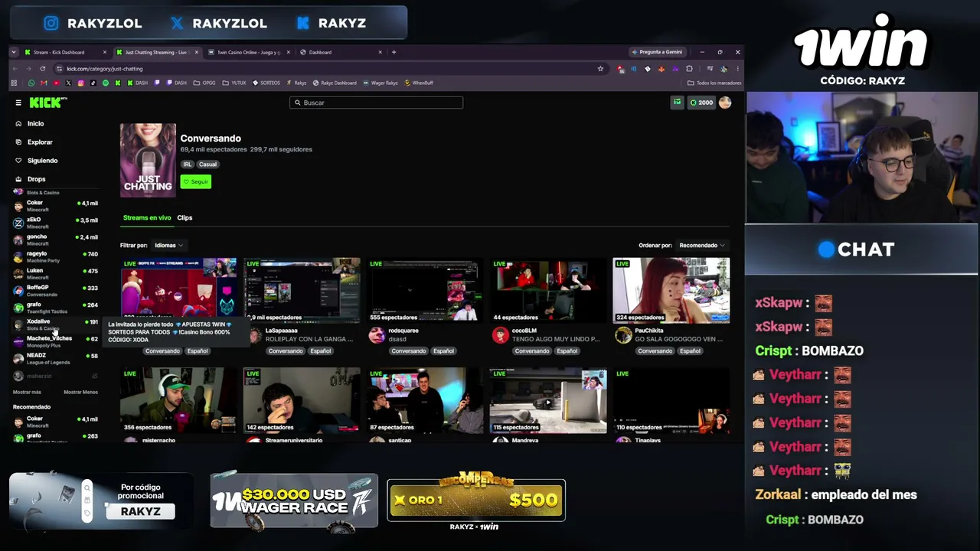Open the Siguiendo following list
The height and width of the screenshot is (551, 980).
(x=37, y=161)
